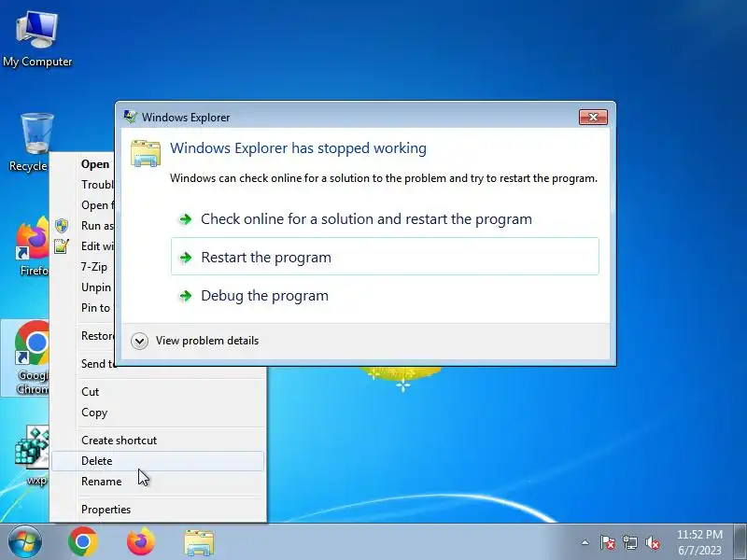Launch Firefox from the taskbar

(x=141, y=542)
